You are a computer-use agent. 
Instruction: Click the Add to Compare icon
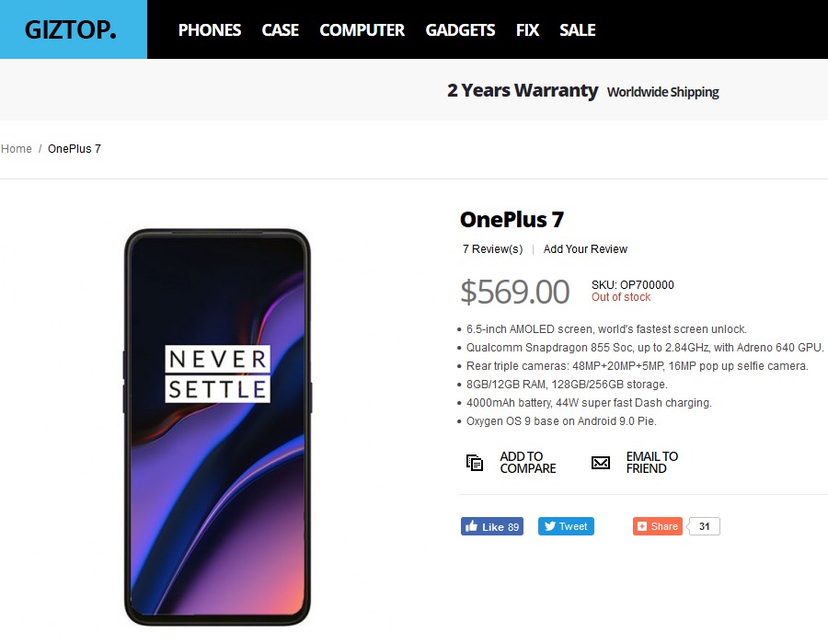(474, 463)
